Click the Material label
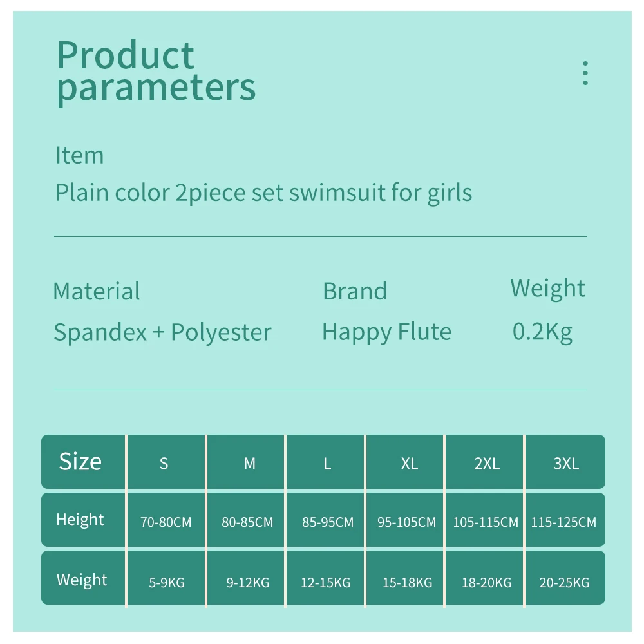Image resolution: width=644 pixels, height=644 pixels. (x=97, y=291)
